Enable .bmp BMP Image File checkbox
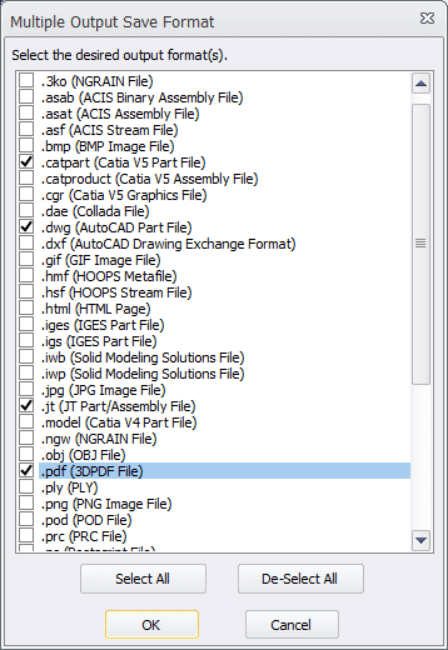The height and width of the screenshot is (650, 448). pyautogui.click(x=27, y=146)
